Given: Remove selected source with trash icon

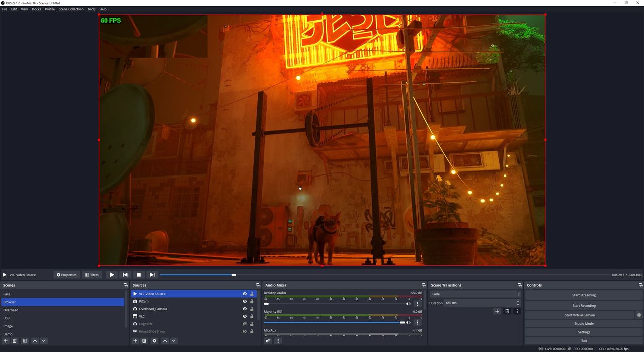Looking at the screenshot, I should (x=144, y=341).
